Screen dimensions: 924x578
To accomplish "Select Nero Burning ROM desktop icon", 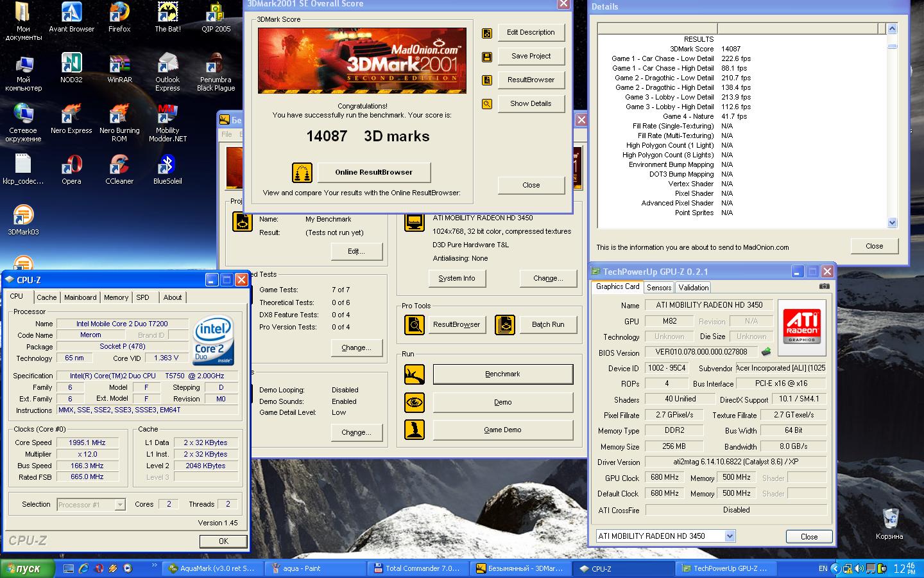I will click(x=119, y=123).
